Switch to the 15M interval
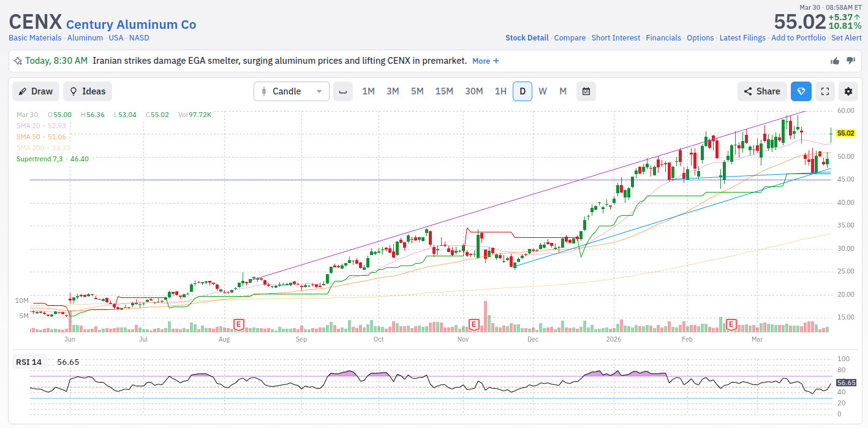Screen dimensions: 868x428 point(444,91)
